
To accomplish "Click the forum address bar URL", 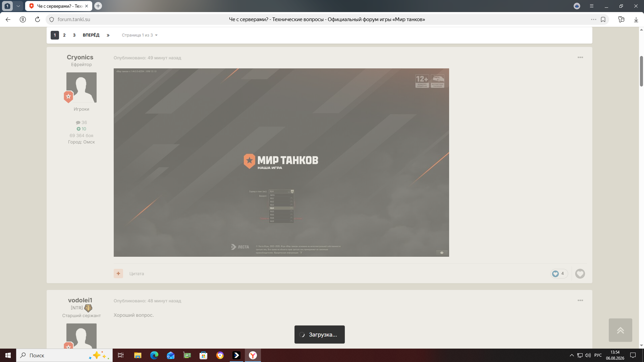I will click(74, 19).
